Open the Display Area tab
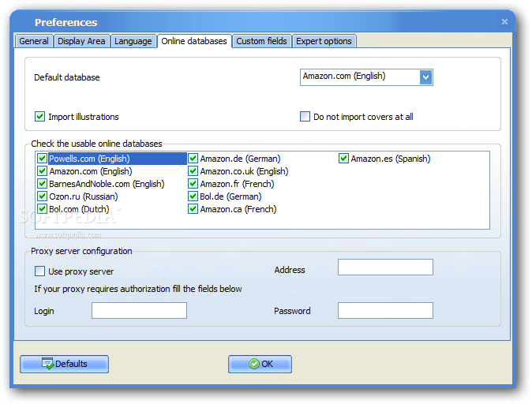 (x=81, y=41)
